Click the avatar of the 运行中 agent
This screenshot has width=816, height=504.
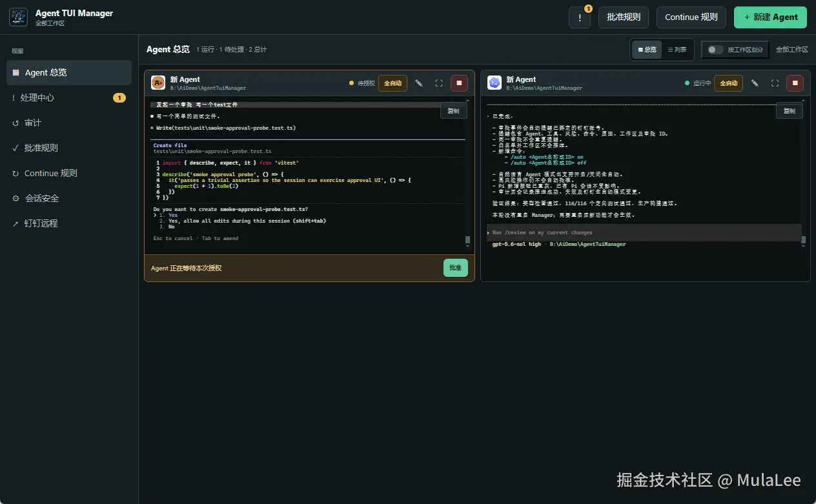pos(494,83)
